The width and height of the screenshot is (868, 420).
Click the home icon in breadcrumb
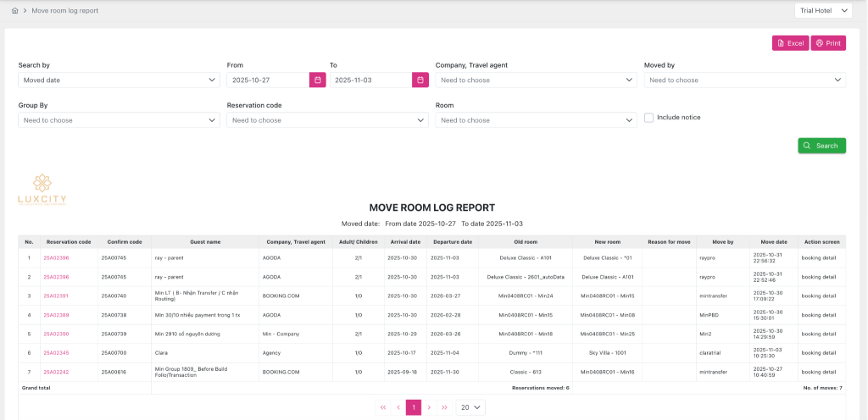15,11
